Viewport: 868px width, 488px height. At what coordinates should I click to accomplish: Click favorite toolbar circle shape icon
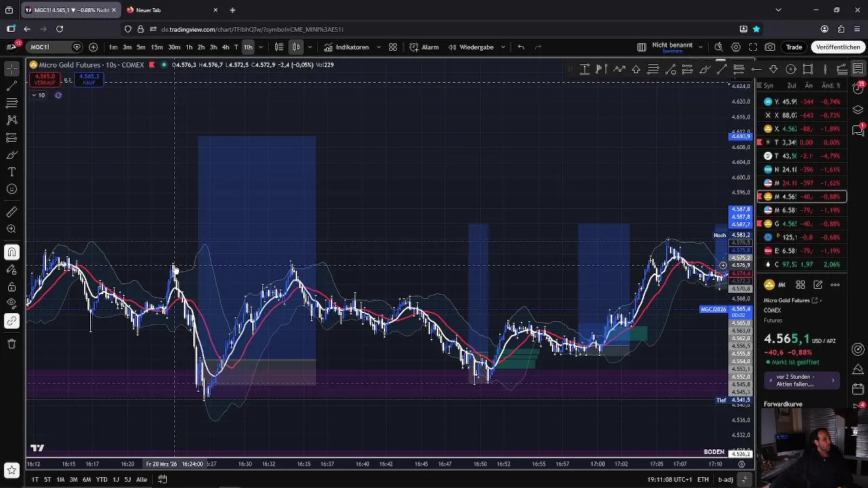[791, 69]
